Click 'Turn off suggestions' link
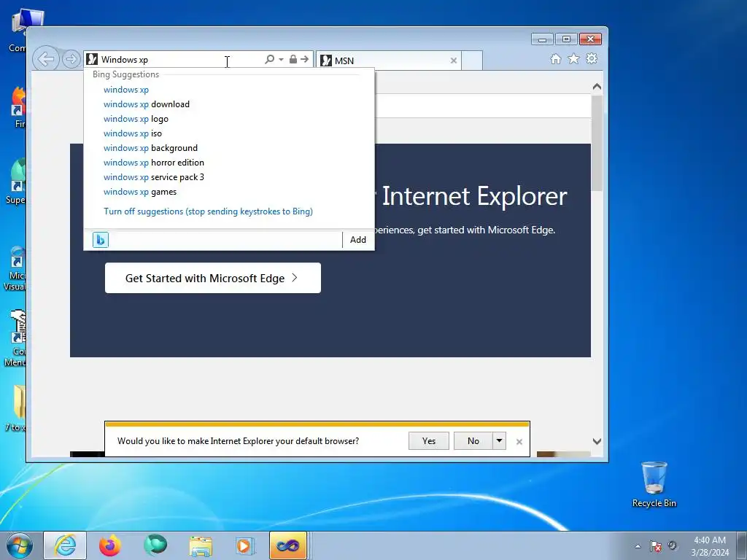 tap(208, 211)
